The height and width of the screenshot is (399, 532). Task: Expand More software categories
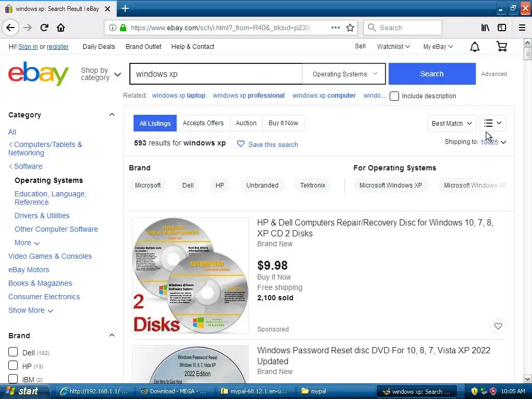pos(27,243)
